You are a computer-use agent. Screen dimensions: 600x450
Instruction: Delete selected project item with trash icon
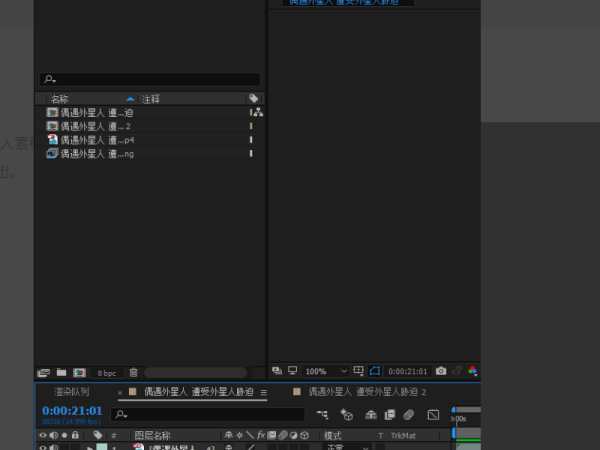tap(133, 372)
